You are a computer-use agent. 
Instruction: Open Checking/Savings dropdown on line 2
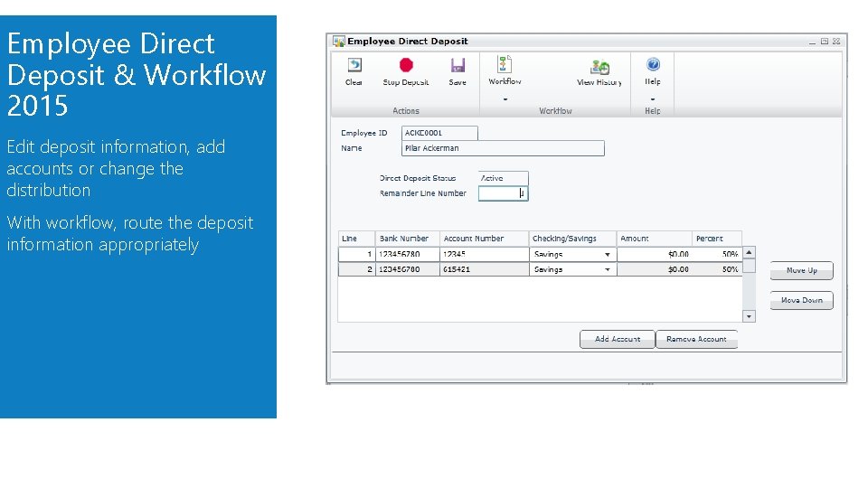click(x=608, y=269)
